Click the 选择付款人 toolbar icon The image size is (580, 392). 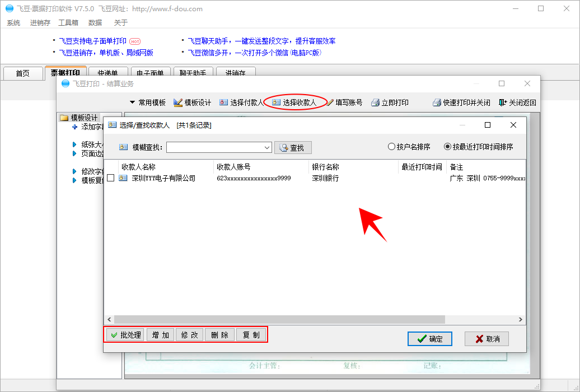[224, 102]
